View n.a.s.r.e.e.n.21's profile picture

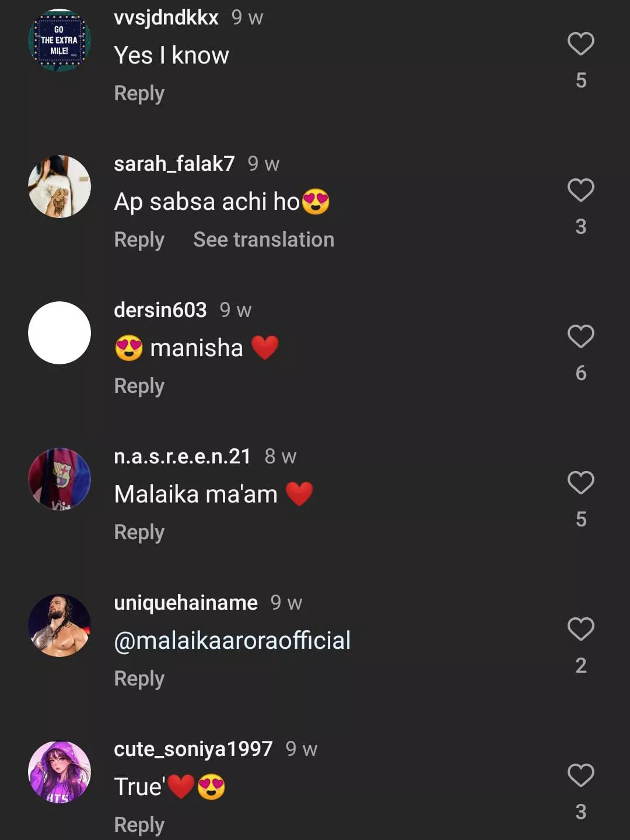pos(60,479)
